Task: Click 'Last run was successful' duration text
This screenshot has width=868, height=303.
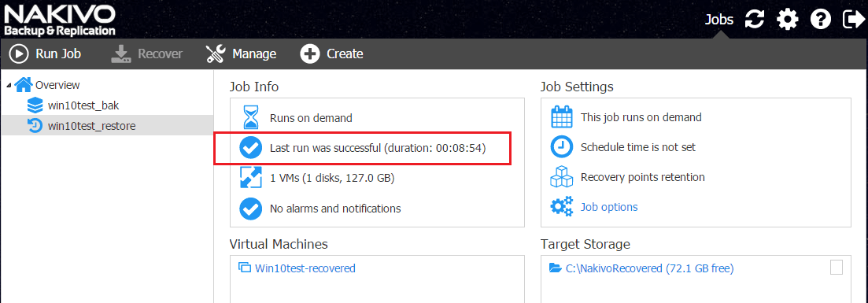Action: click(x=378, y=148)
